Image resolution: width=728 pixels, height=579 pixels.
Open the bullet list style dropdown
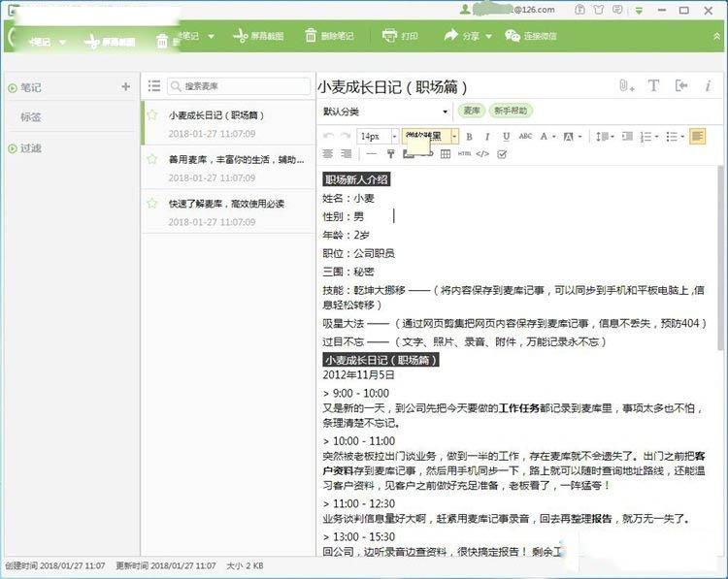pos(682,137)
